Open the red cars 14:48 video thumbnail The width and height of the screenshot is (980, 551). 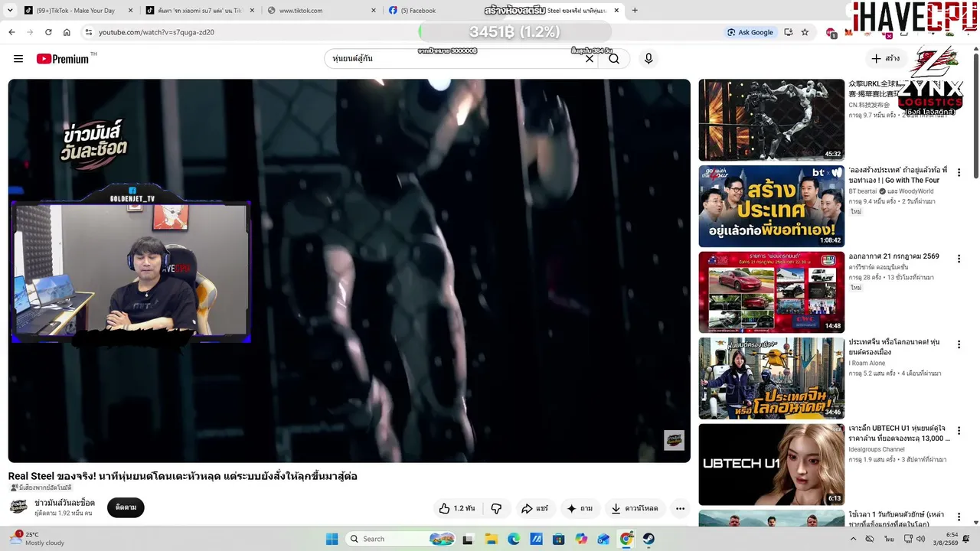771,292
